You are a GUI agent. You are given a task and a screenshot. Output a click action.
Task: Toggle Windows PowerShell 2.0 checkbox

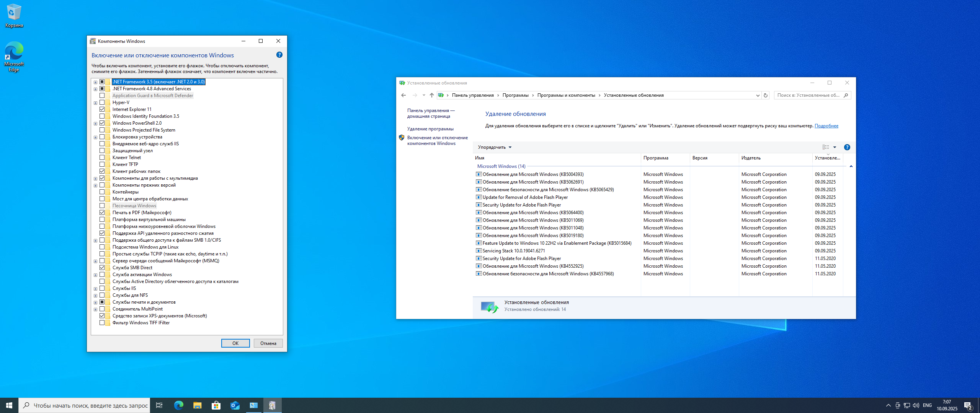coord(102,123)
